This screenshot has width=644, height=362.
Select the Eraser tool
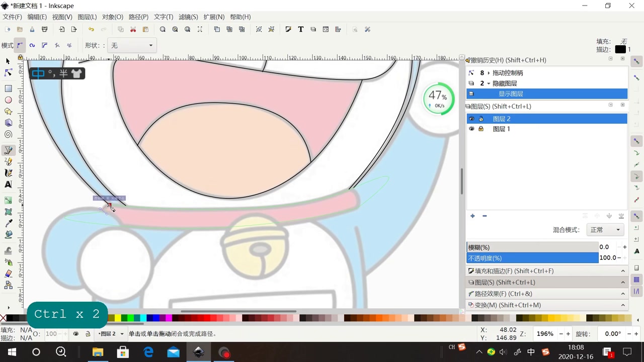click(x=8, y=274)
